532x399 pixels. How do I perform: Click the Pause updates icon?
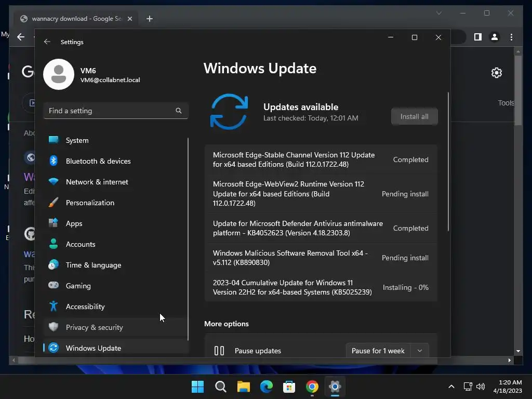219,351
